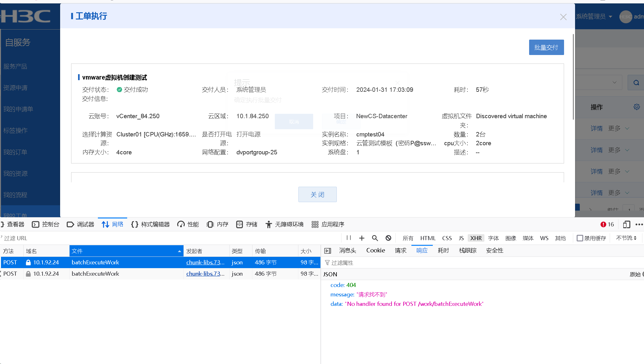Filter requests by JS
This screenshot has width=644, height=364.
461,238
